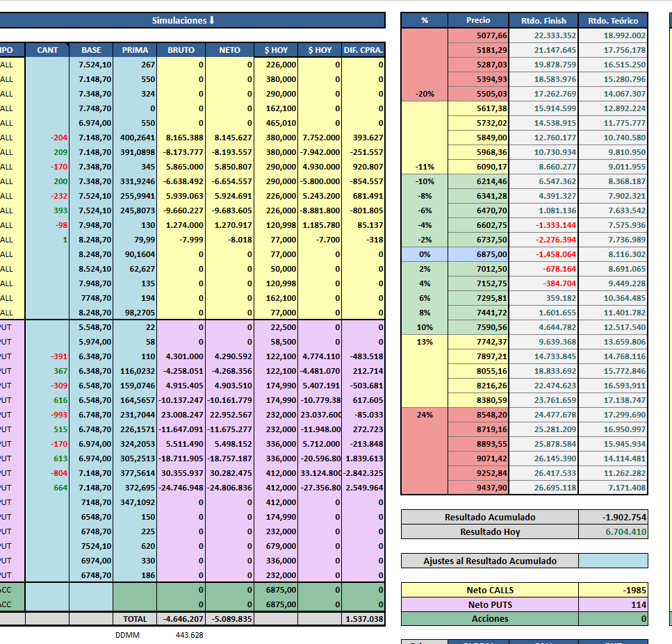This screenshot has height=644, width=672.
Task: Select the -20% percent cell
Action: tap(425, 94)
